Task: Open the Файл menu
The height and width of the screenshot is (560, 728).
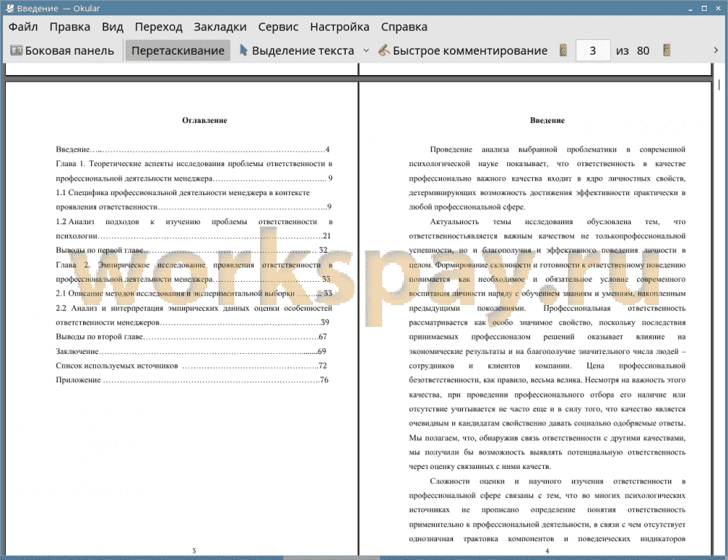Action: 23,27
